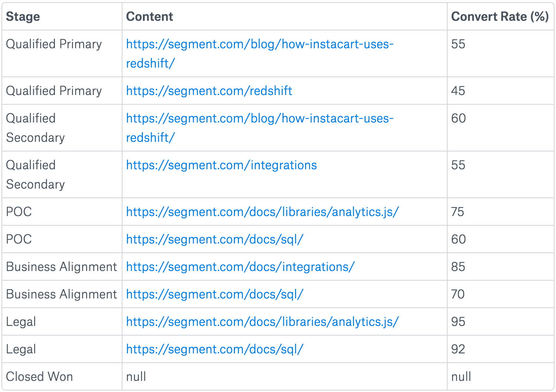Click the Convert Rate (%) column header

click(500, 17)
